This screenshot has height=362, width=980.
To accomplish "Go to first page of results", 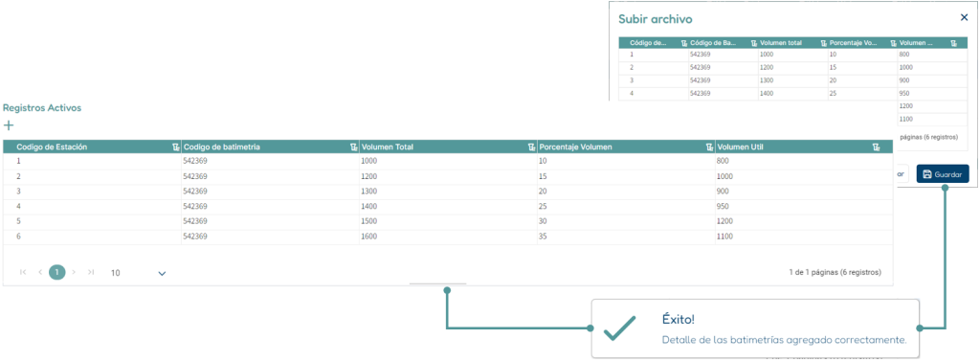I will pos(23,272).
